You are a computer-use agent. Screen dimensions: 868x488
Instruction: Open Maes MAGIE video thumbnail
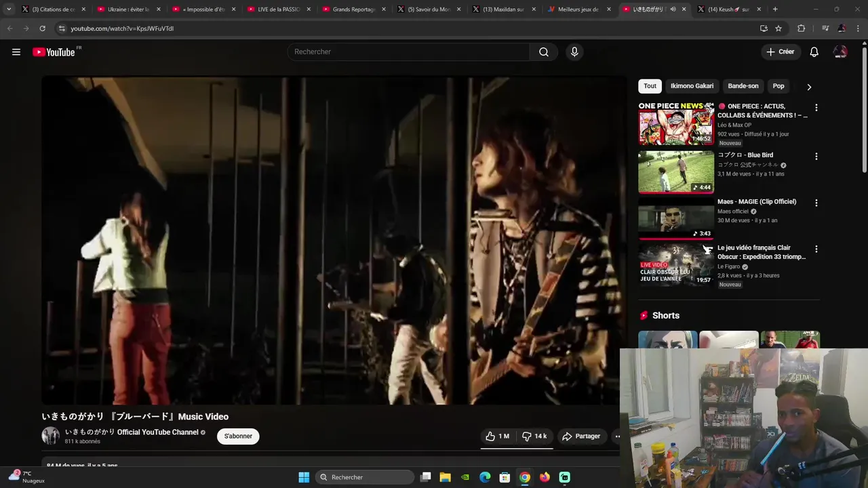[x=676, y=219]
